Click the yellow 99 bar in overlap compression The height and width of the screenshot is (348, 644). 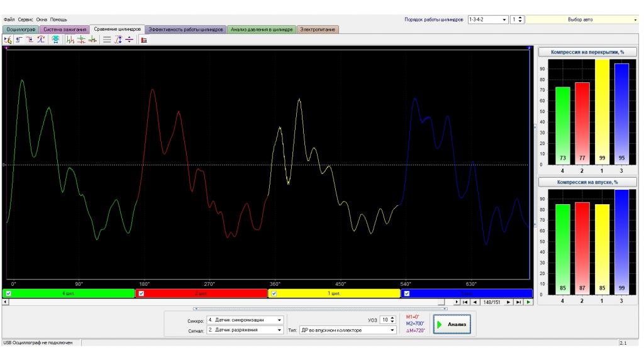(602, 112)
